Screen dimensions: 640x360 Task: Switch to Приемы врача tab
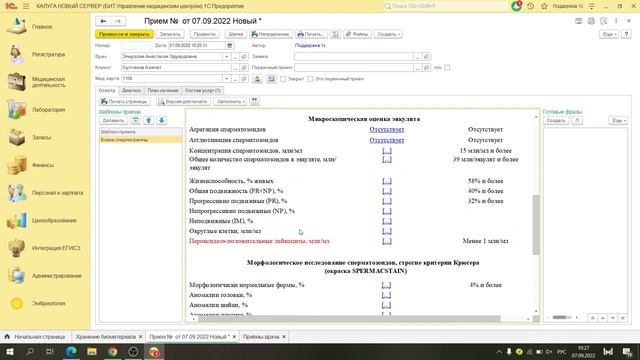coord(261,337)
